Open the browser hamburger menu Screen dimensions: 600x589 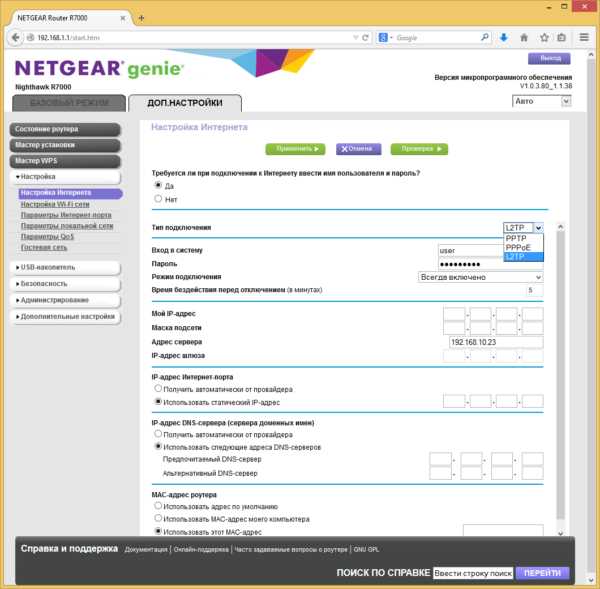click(584, 37)
